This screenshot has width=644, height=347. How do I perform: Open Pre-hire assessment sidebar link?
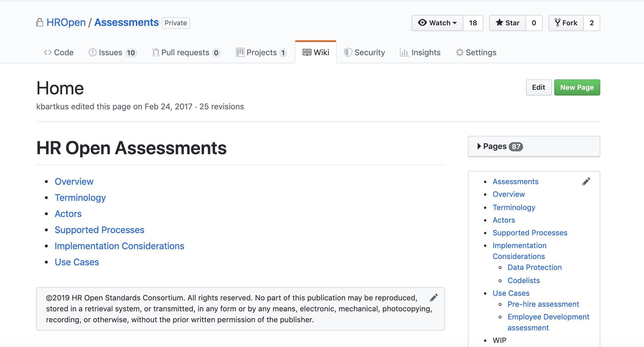click(543, 304)
